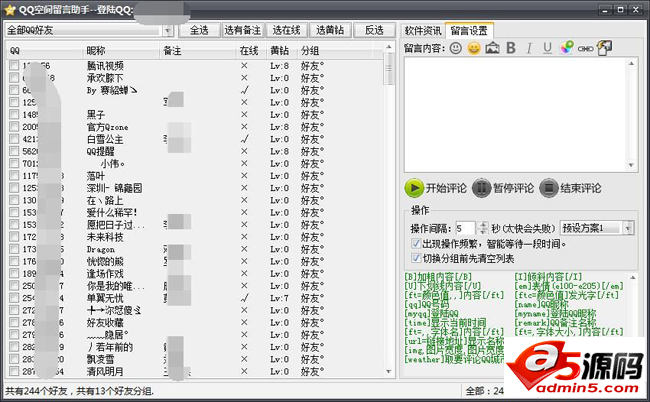Insert a yellow smiley face emoji

[x=474, y=48]
